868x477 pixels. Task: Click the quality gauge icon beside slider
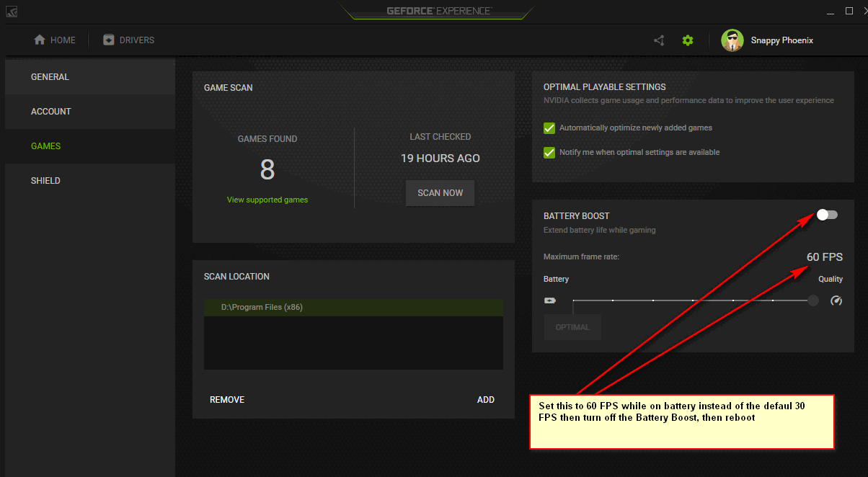point(836,300)
